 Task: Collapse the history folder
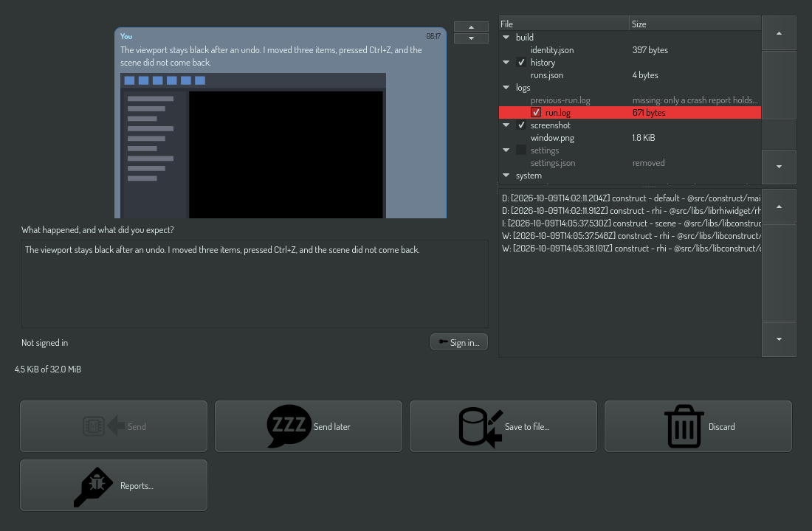coord(506,63)
